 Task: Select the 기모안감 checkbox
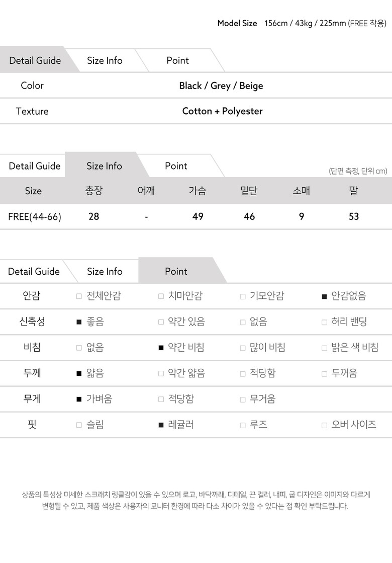pos(243,296)
